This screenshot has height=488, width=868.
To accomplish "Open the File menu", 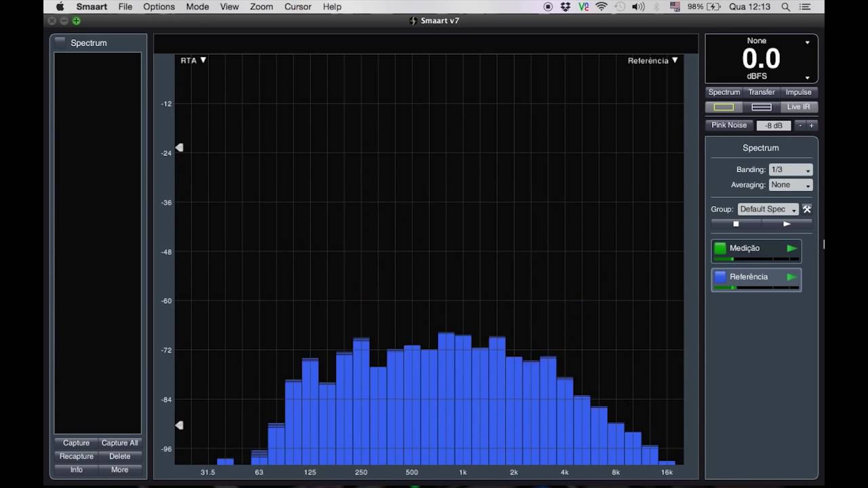I will tap(125, 7).
